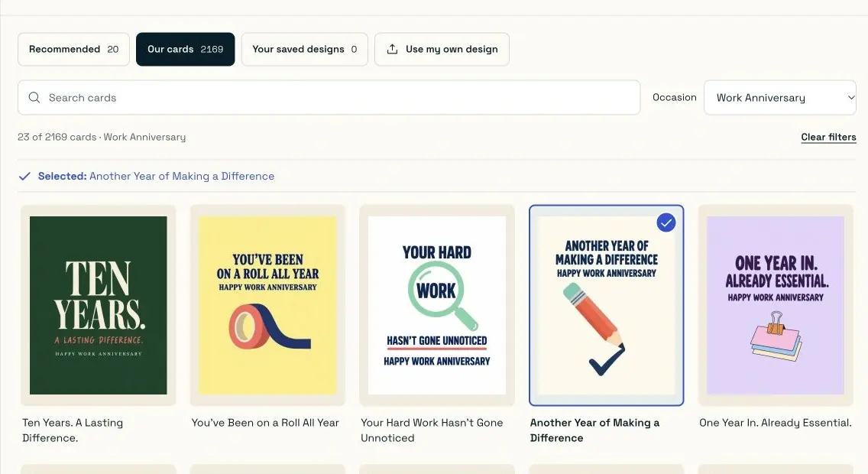868x474 pixels.
Task: Open the Recommended tab
Action: click(x=73, y=49)
